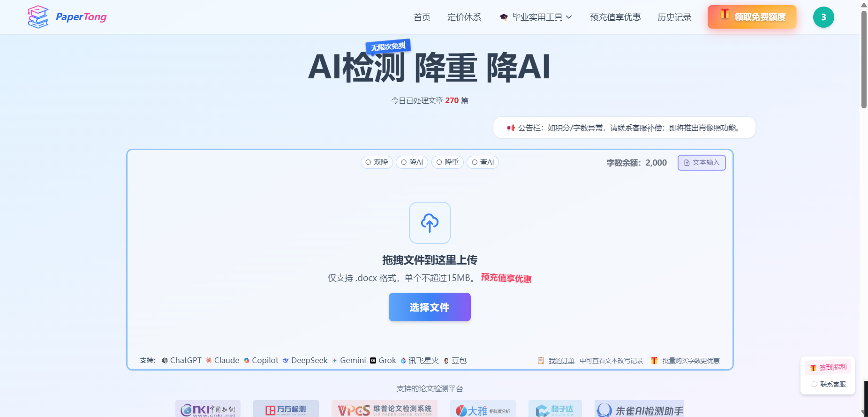The image size is (868, 417).
Task: Switch to 文本输入 mode
Action: click(x=701, y=163)
